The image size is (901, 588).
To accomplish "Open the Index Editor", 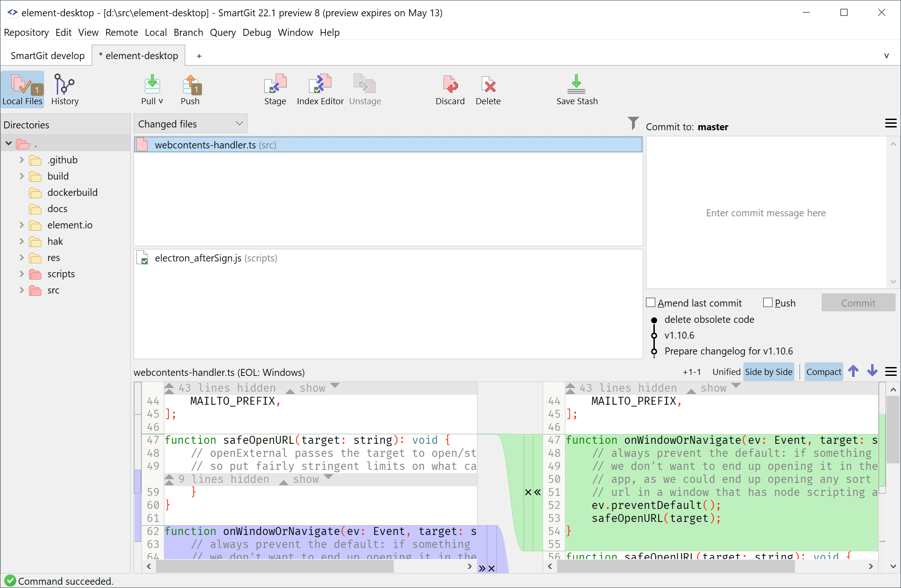I will point(320,89).
